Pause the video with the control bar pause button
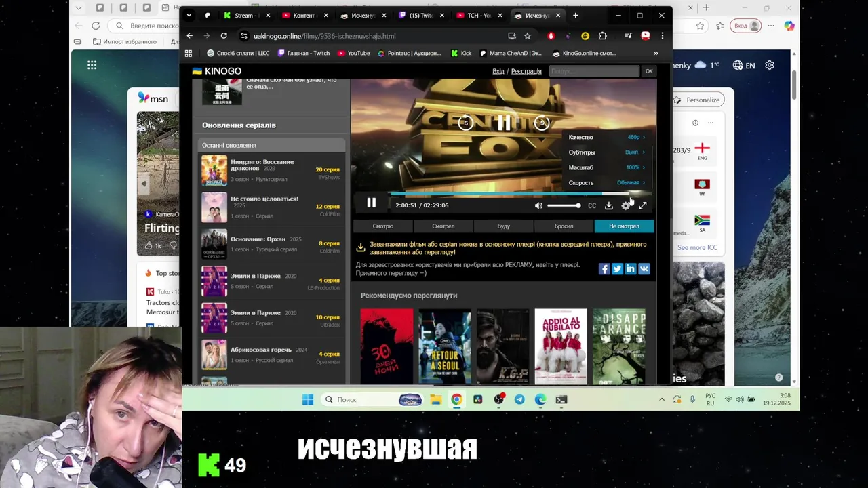The height and width of the screenshot is (488, 868). point(371,203)
